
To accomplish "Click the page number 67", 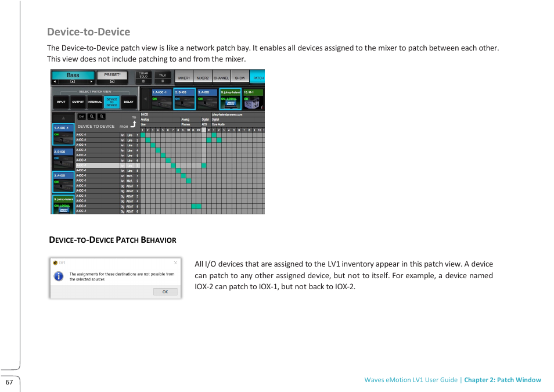I will tap(9, 382).
